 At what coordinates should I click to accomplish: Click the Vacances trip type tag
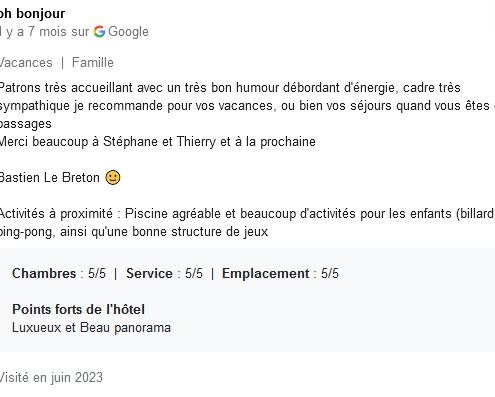(26, 63)
